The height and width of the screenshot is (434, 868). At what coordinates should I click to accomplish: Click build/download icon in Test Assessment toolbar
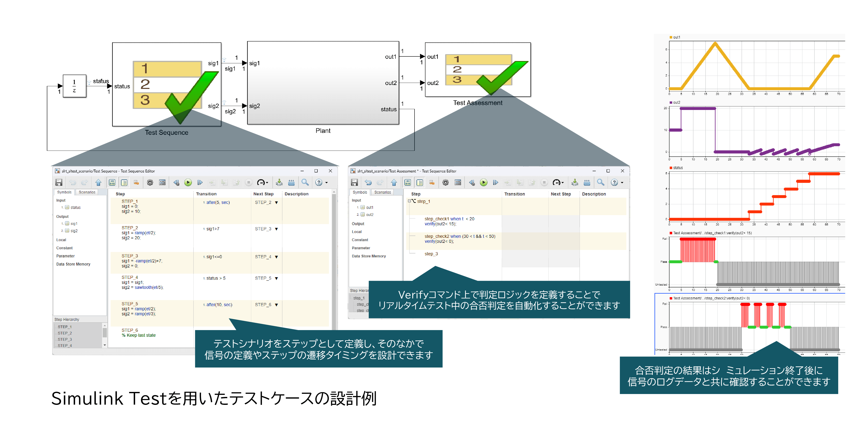tap(575, 182)
